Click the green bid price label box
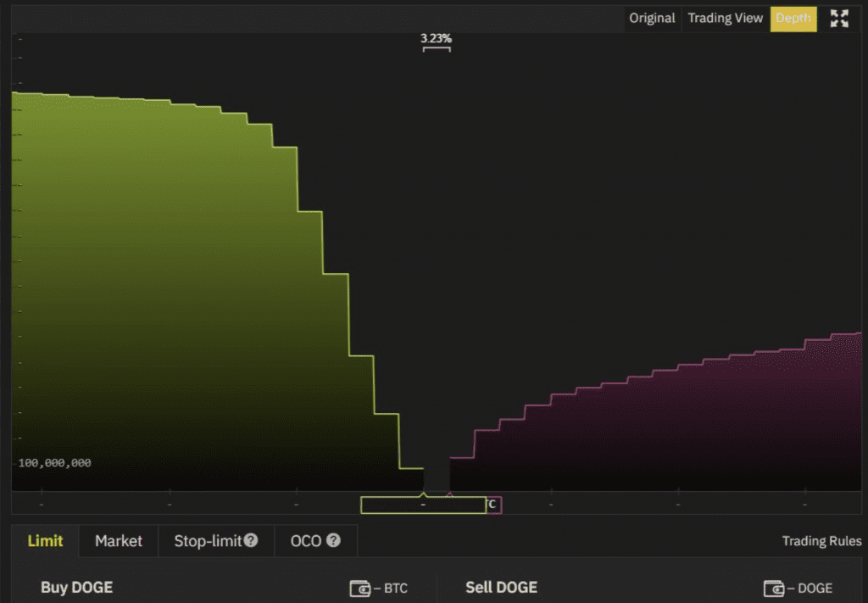This screenshot has width=868, height=603. 423,505
